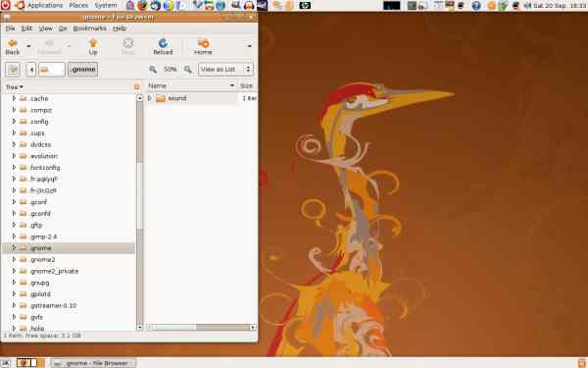Image resolution: width=588 pixels, height=368 pixels.
Task: Open the Back history dropdown arrow
Action: 28,46
